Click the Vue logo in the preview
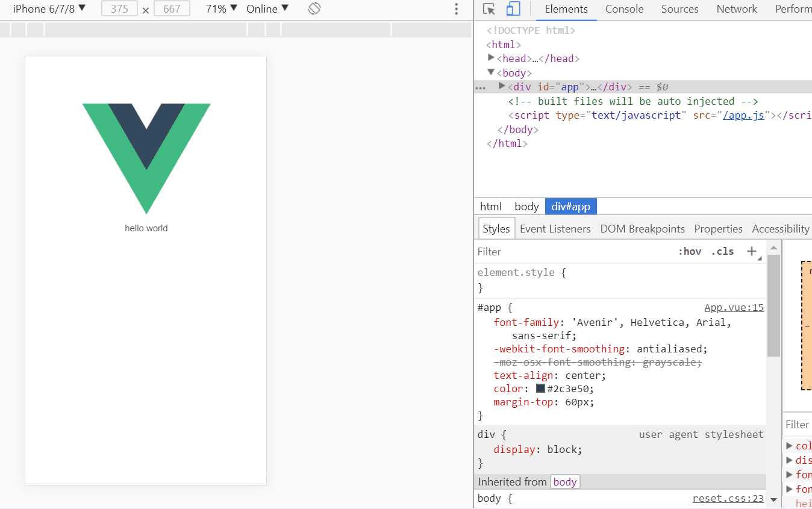Screen dimensions: 812x509 pyautogui.click(x=146, y=158)
